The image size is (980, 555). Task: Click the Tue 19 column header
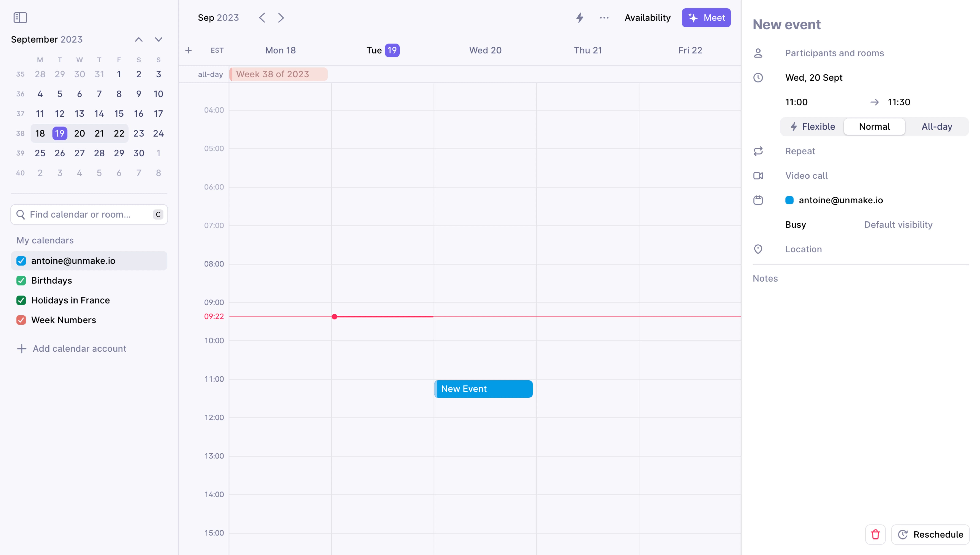(x=383, y=50)
